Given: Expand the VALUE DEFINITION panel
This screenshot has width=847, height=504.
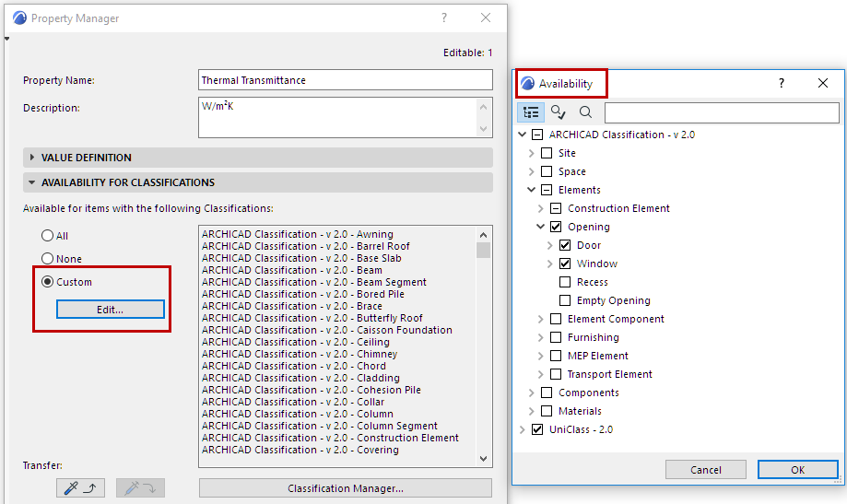Looking at the screenshot, I should coord(32,158).
